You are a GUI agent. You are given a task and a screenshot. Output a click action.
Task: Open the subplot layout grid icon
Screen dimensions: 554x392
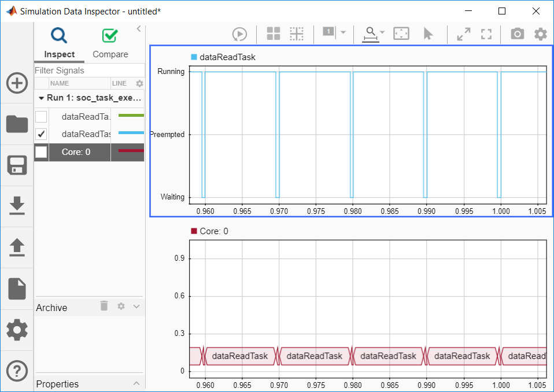pyautogui.click(x=273, y=34)
